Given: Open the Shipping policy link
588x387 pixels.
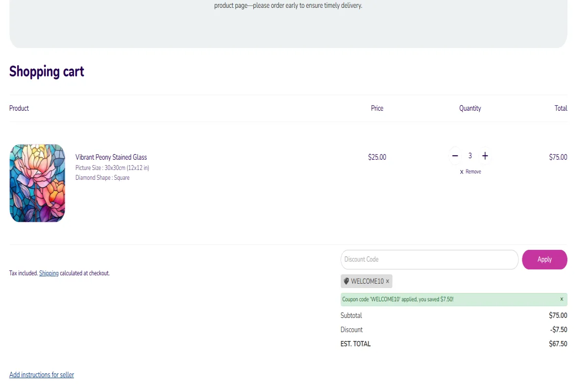Looking at the screenshot, I should point(49,273).
